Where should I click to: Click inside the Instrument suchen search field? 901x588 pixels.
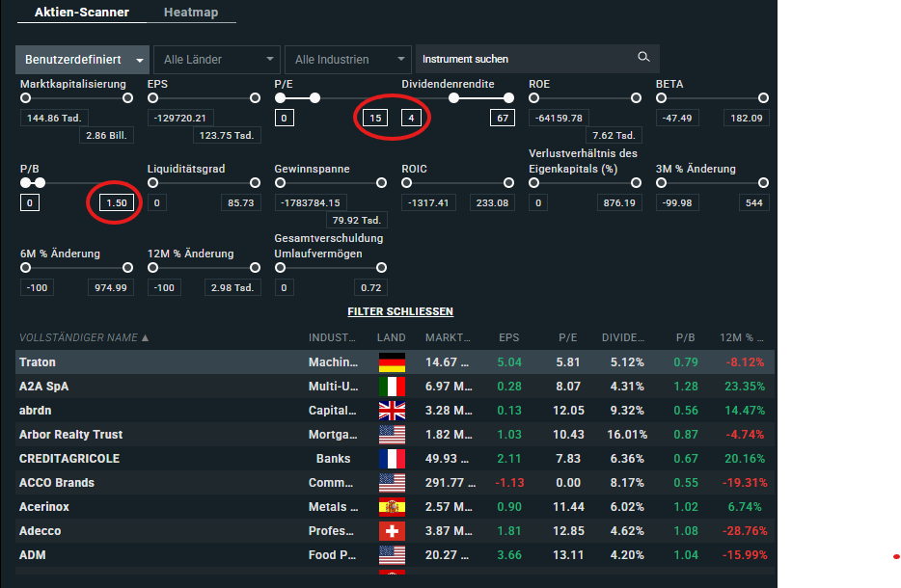[521, 58]
